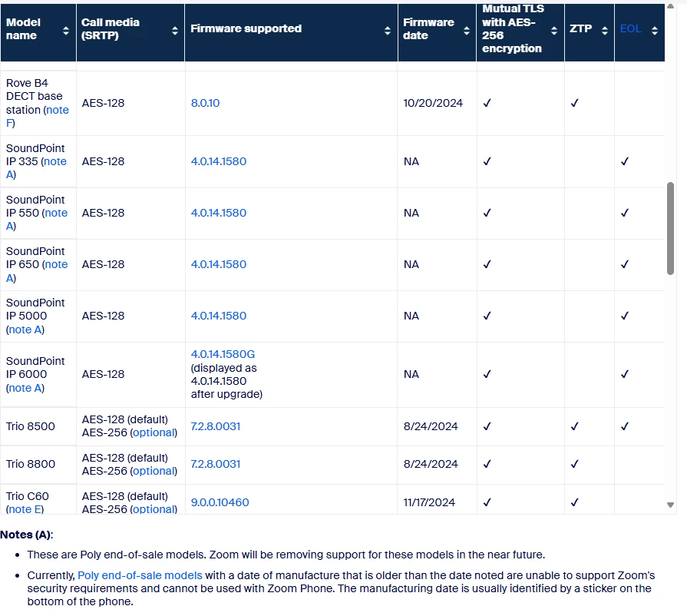
Task: Sort by EOL column arrows
Action: click(x=655, y=30)
